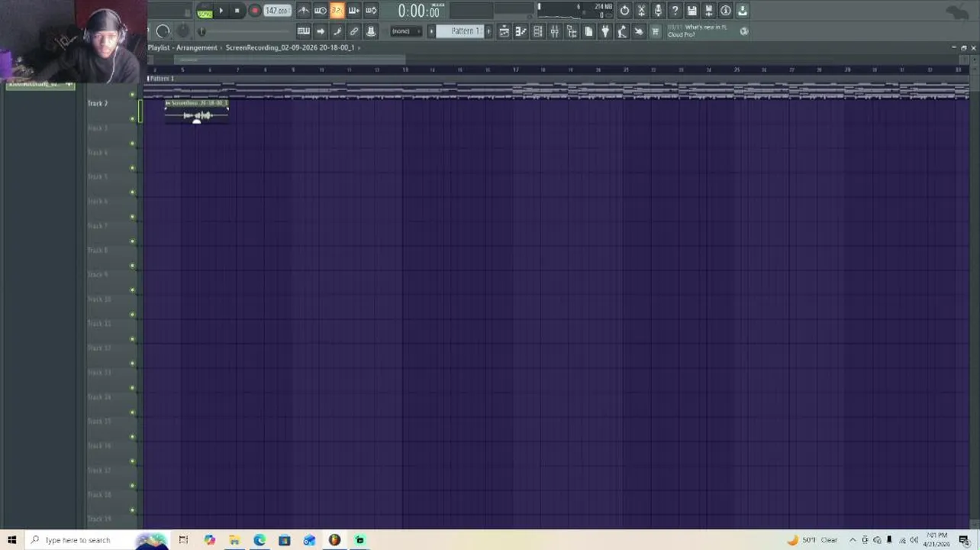Click the render export audio icon
The width and height of the screenshot is (980, 550).
pos(709,11)
